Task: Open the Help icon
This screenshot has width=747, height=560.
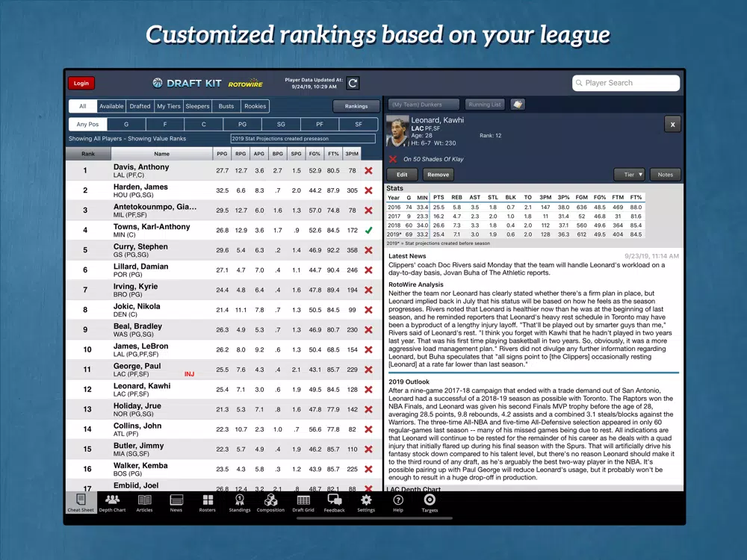Action: pyautogui.click(x=398, y=503)
